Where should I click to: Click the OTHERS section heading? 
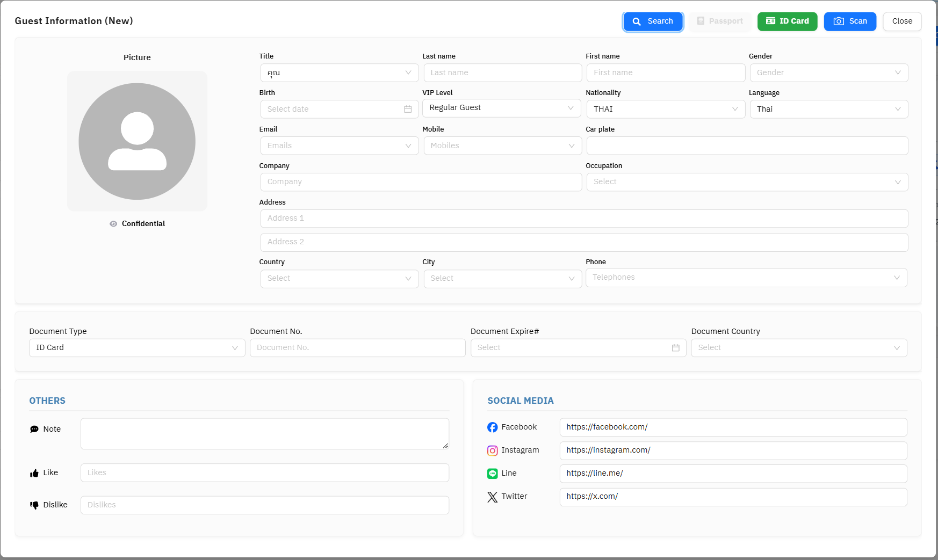(x=47, y=401)
